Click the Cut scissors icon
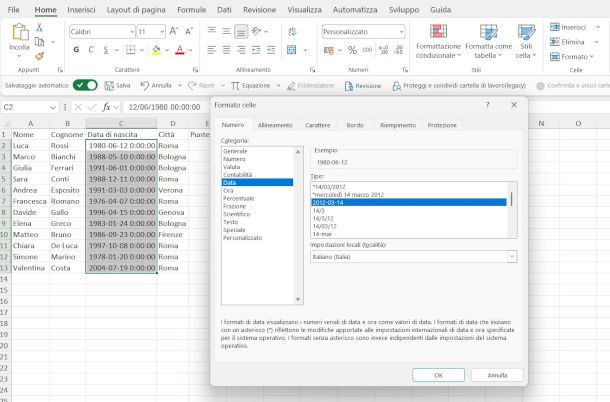 pos(39,27)
